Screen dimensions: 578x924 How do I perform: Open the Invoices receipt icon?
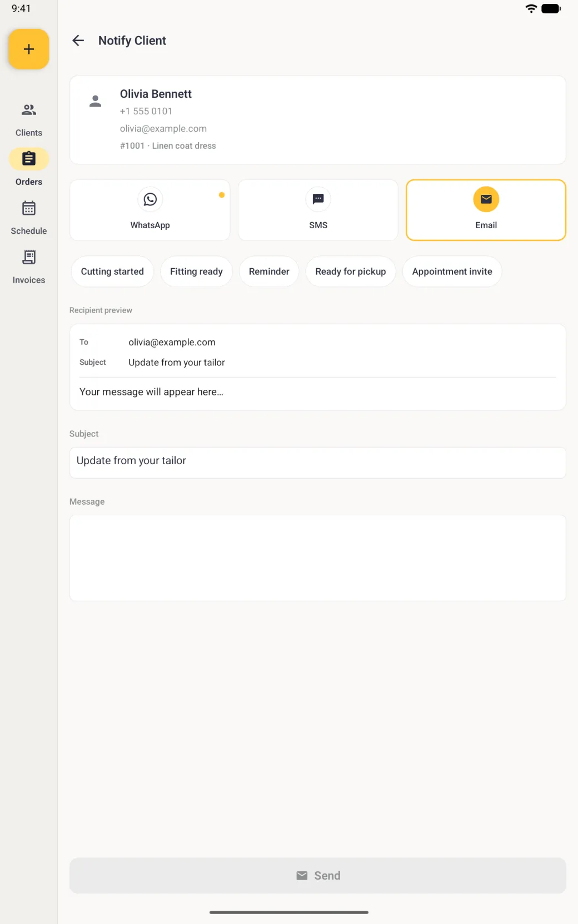point(29,257)
